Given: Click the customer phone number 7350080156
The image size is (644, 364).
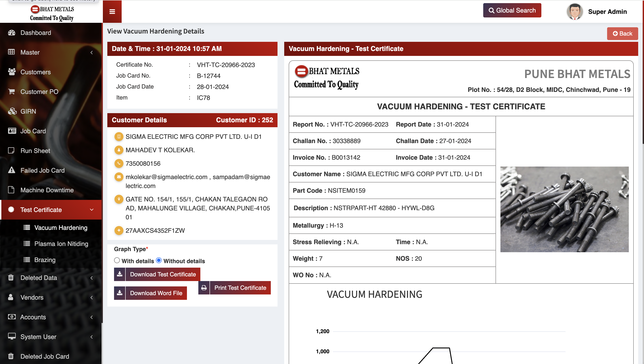Looking at the screenshot, I should point(143,163).
